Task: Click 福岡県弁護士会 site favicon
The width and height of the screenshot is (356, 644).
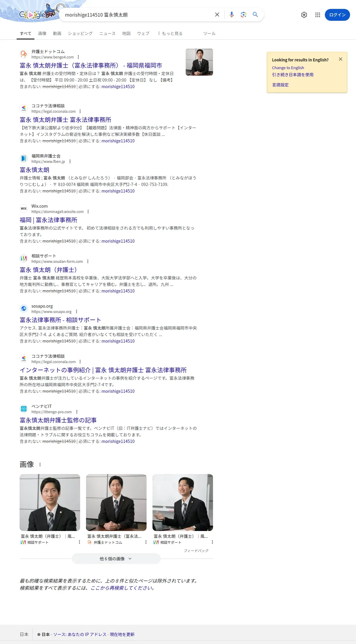Action: click(24, 158)
